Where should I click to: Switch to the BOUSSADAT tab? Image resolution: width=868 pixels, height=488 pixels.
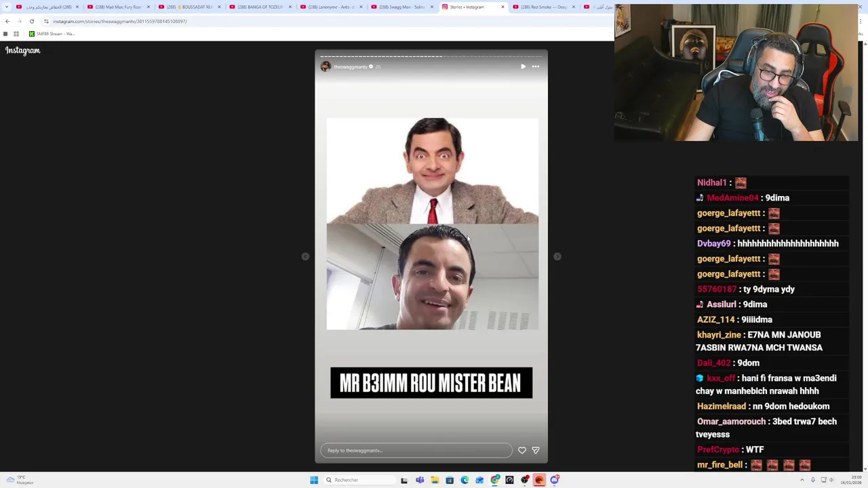click(x=190, y=7)
